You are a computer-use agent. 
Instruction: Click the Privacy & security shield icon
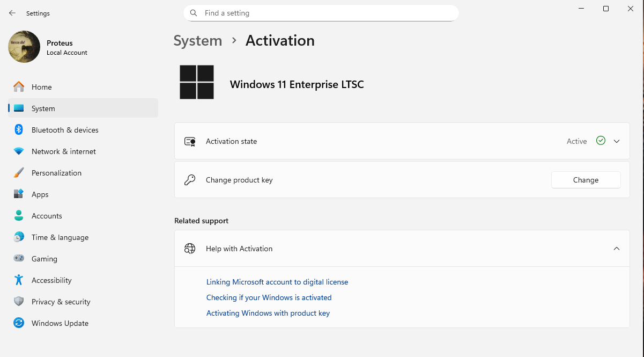[19, 302]
